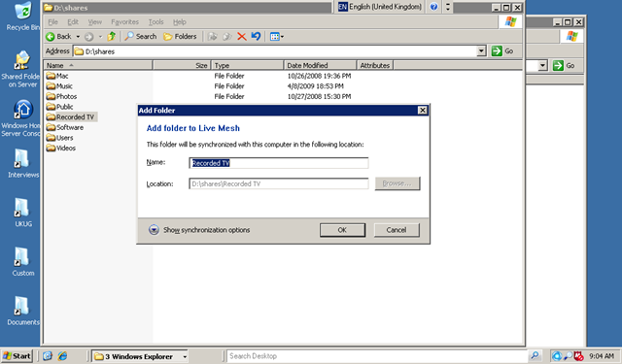Screen dimensions: 622x364
Task: Click the Views grid icon
Action: (x=274, y=37)
